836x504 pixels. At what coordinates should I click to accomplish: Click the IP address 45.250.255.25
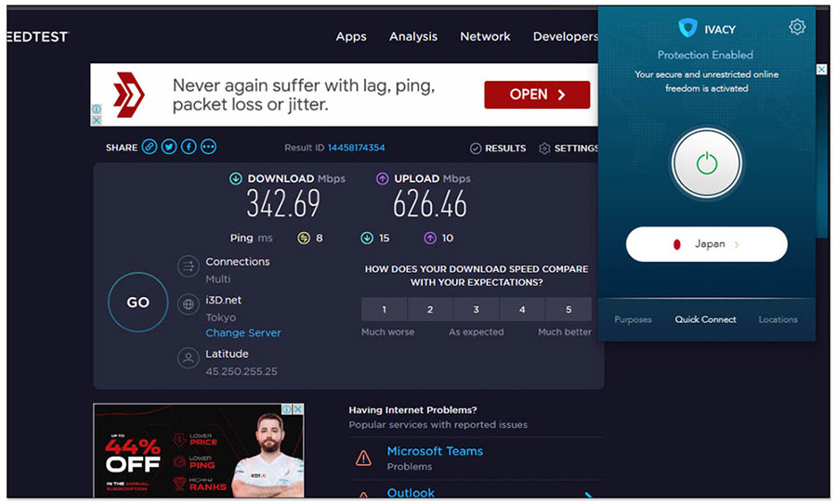coord(242,371)
